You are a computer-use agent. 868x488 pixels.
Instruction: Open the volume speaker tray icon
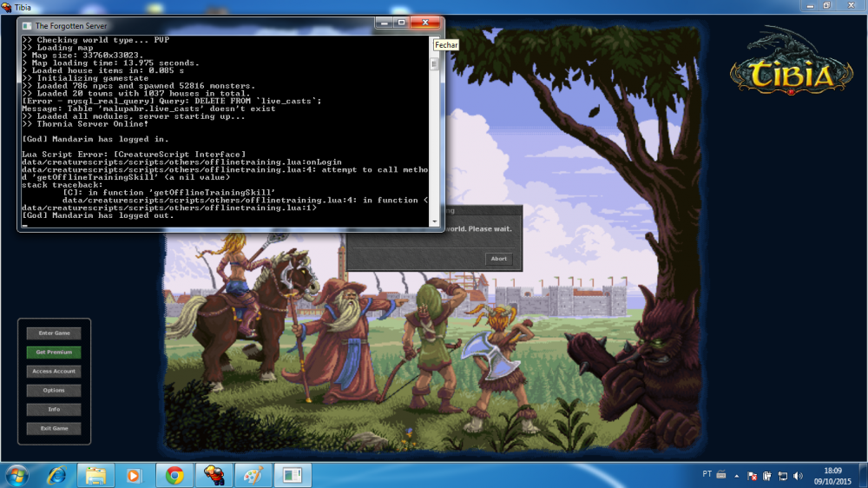[798, 476]
